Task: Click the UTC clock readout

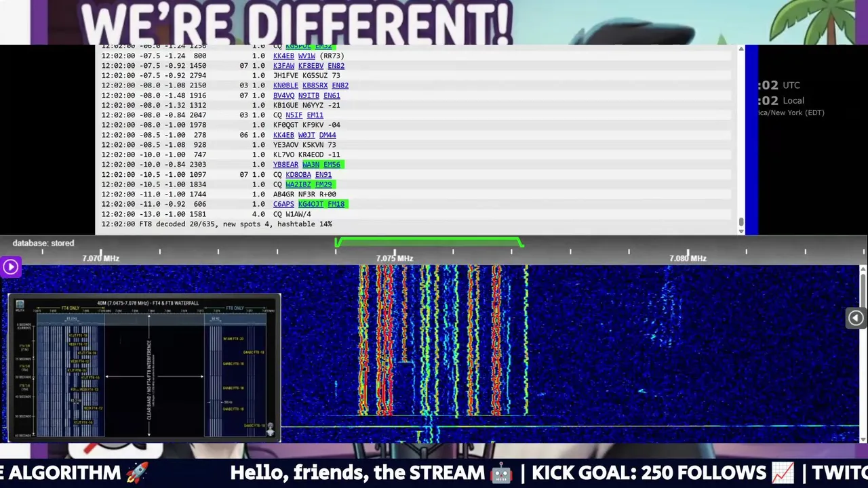Action: point(779,85)
